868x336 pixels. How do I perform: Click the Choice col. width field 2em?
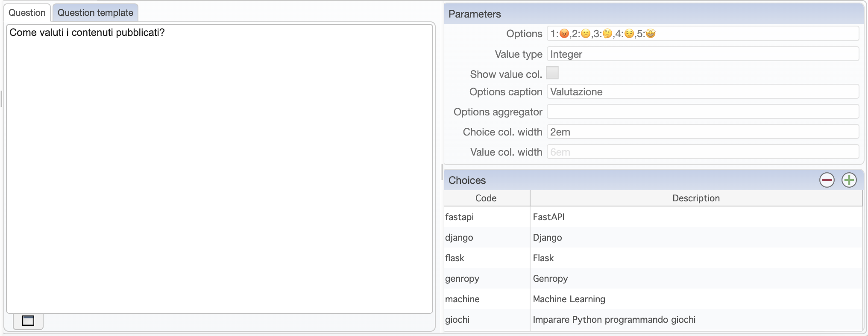(703, 132)
